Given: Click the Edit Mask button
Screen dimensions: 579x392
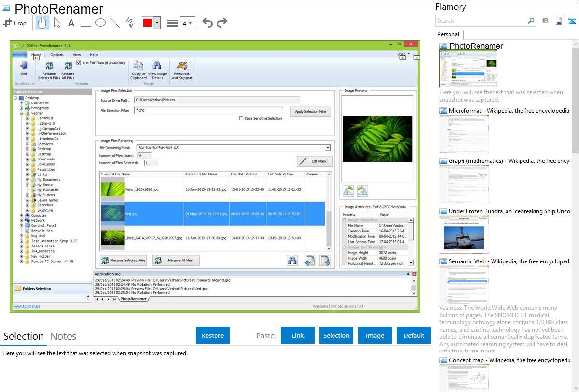Looking at the screenshot, I should coord(315,161).
